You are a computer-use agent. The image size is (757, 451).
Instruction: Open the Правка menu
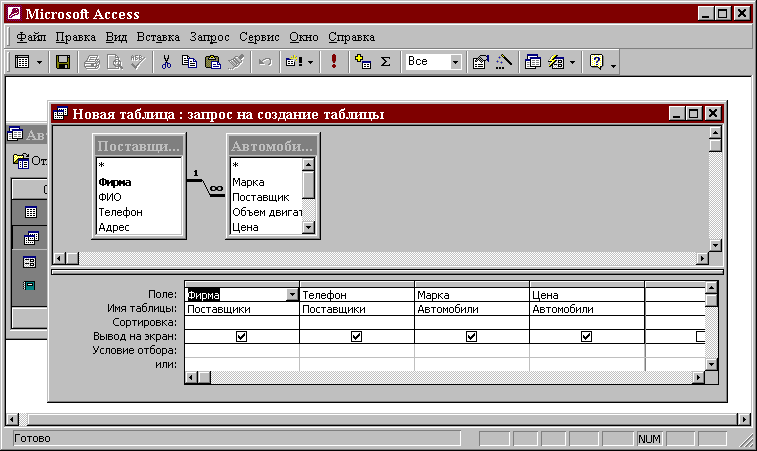click(75, 37)
